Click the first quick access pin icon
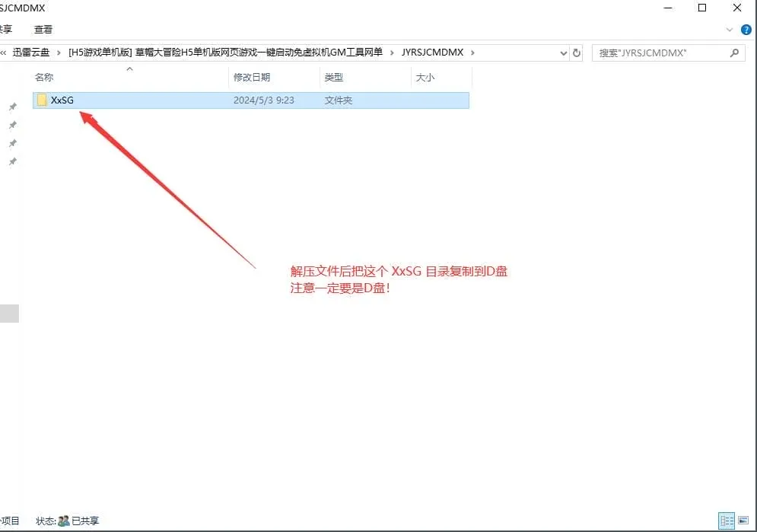This screenshot has height=532, width=757. (13, 107)
